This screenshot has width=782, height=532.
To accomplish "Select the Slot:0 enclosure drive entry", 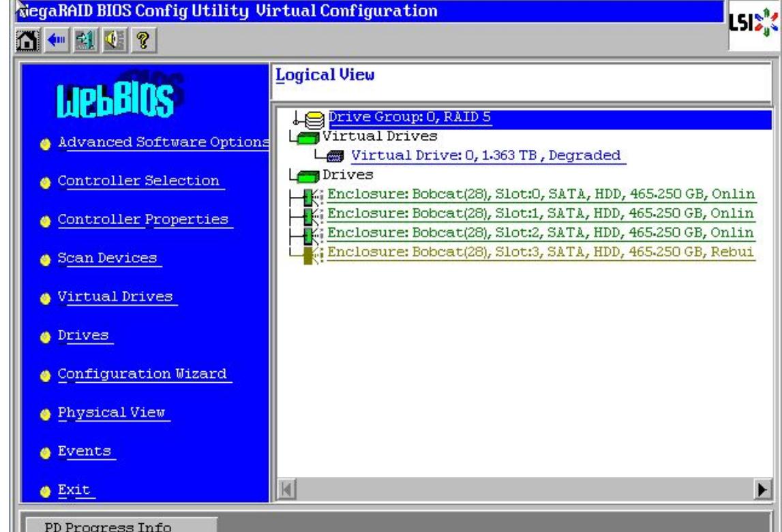I will pyautogui.click(x=541, y=194).
